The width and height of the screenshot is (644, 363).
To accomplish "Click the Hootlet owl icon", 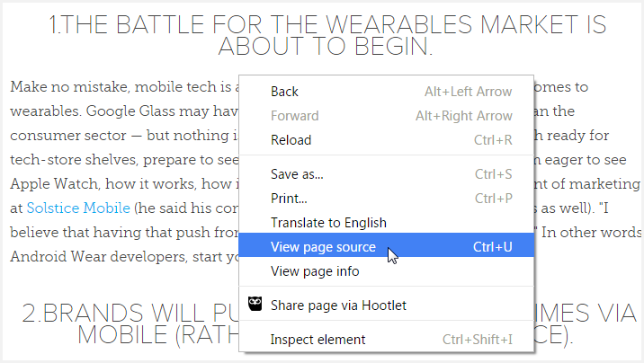I will click(255, 305).
